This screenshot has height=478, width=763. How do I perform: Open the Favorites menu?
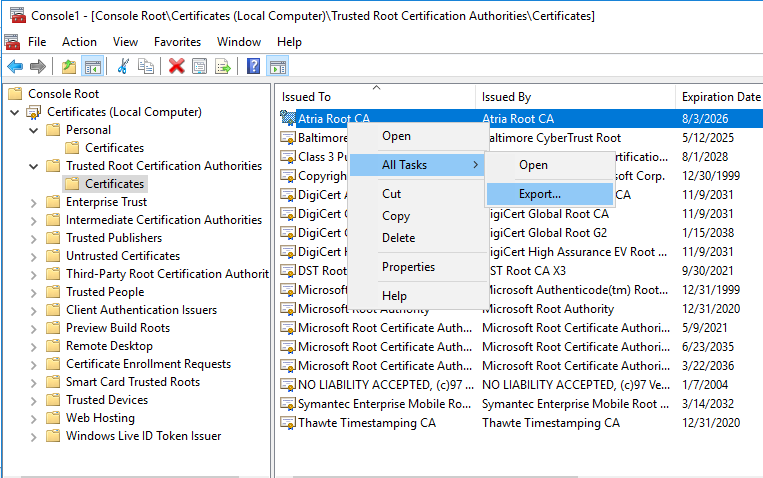pos(178,42)
